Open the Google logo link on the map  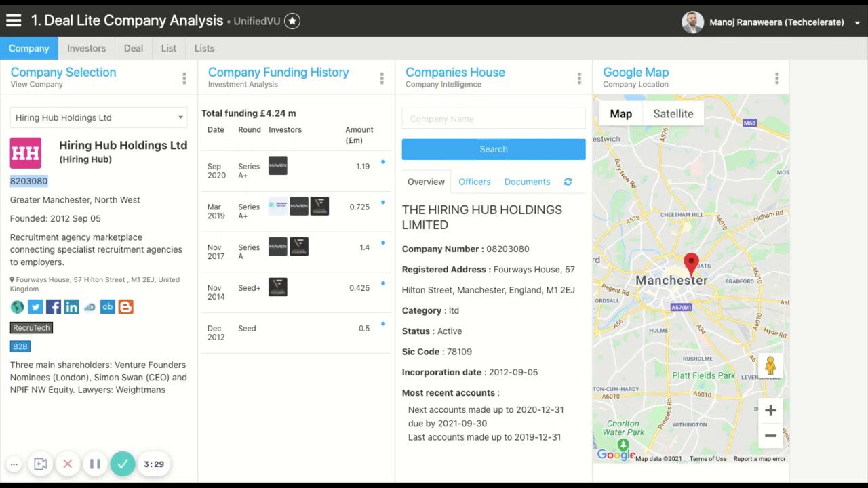pos(615,455)
